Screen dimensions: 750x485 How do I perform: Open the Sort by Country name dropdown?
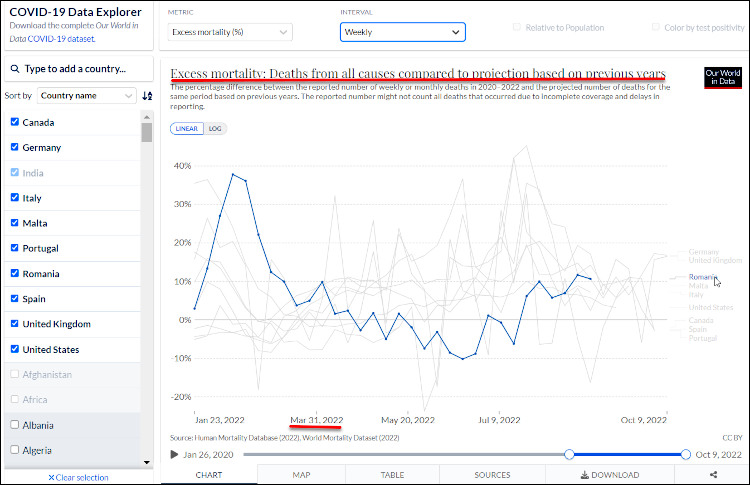click(x=87, y=96)
